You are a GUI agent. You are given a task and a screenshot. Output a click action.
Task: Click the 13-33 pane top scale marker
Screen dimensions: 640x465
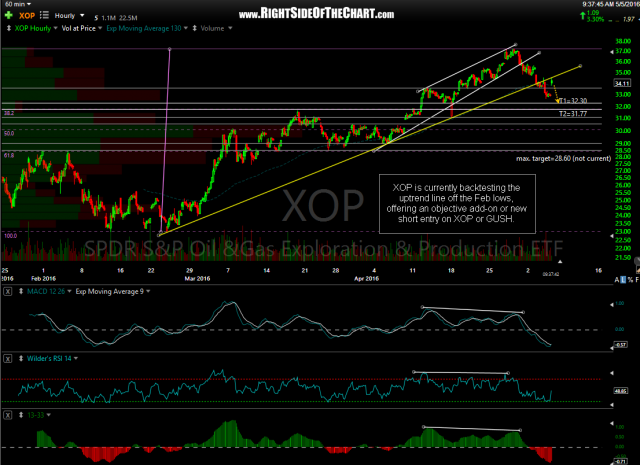tap(611, 423)
